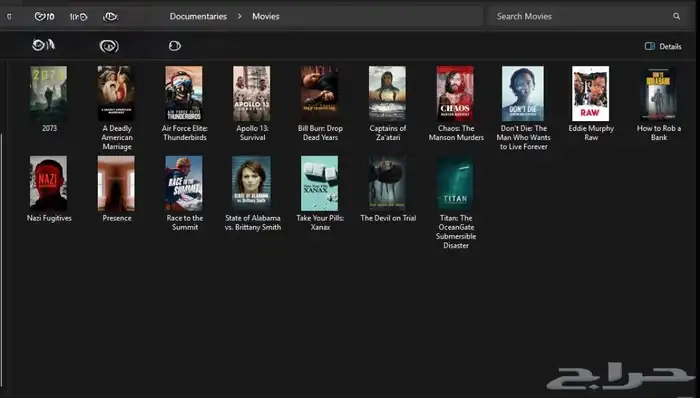Click Chaos: The Manson Murders poster
Screen dimensions: 700x398
pyautogui.click(x=455, y=94)
